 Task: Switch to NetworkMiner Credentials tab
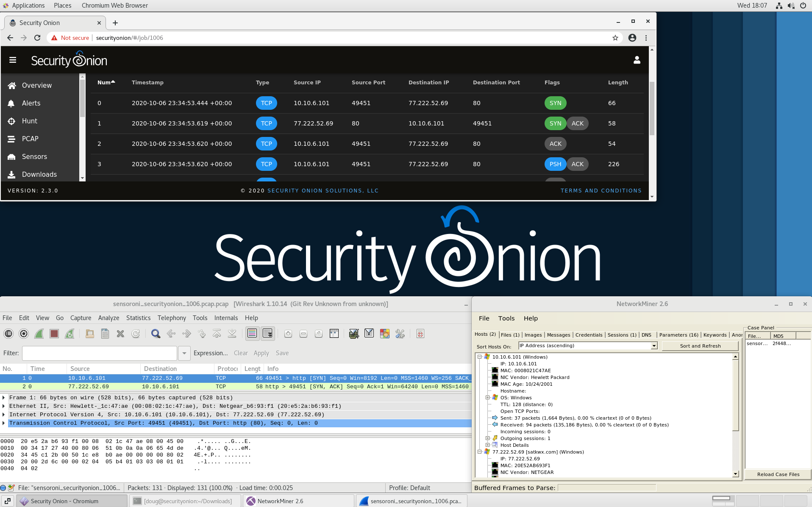[589, 335]
